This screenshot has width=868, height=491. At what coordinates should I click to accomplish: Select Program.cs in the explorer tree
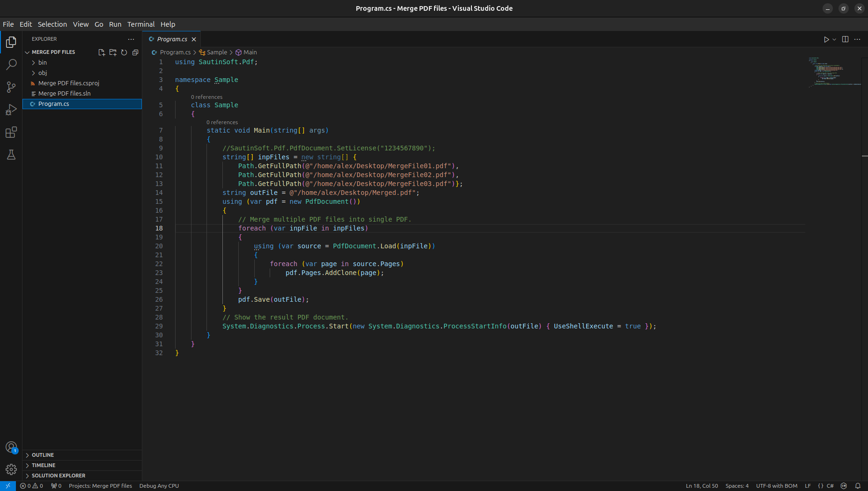click(x=82, y=104)
